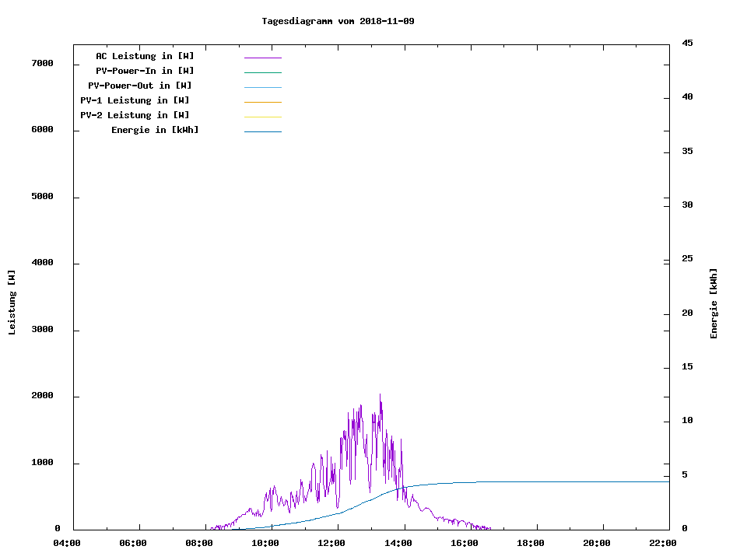Viewport: 747px width, 560px height.
Task: Select the PV-Power-Out legend entry text
Action: pos(140,86)
